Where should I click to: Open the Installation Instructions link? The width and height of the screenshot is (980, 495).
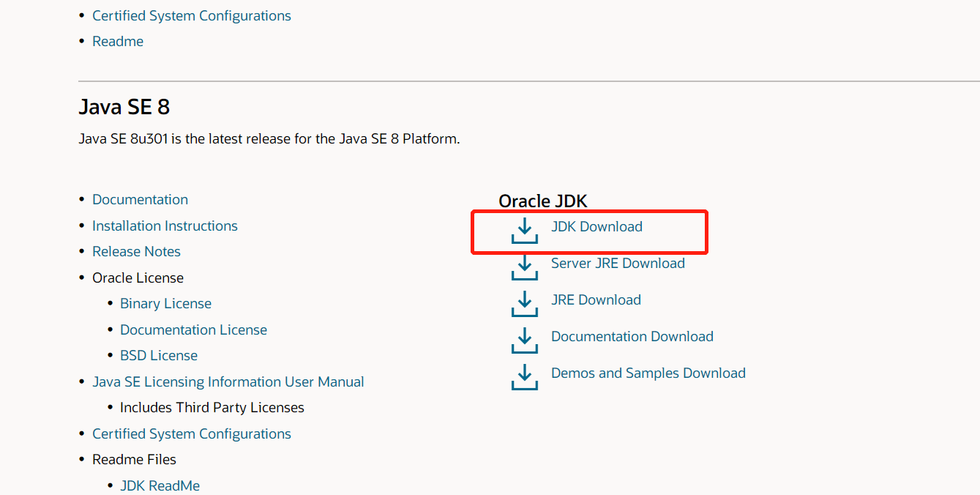[165, 226]
